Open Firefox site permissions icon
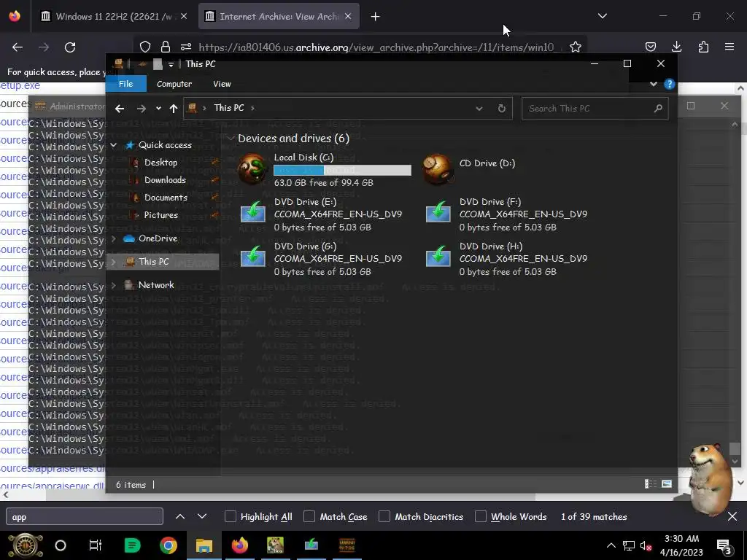The width and height of the screenshot is (747, 560). tap(186, 47)
